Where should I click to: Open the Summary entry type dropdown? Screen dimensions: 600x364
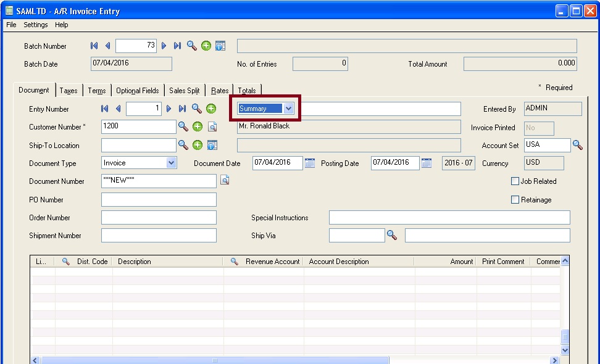tap(288, 109)
